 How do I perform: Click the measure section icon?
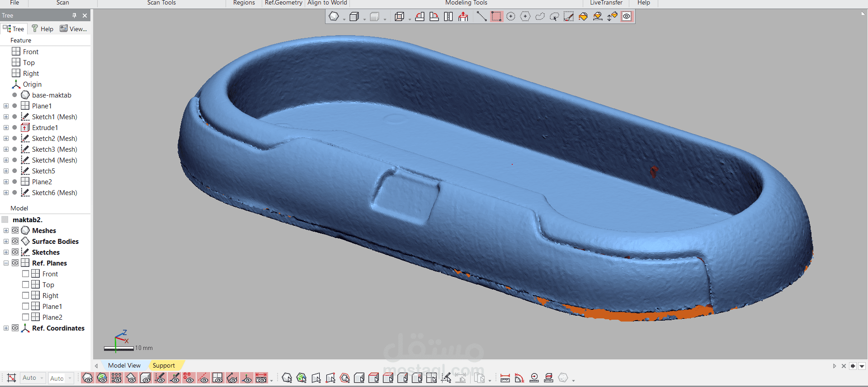pos(549,378)
